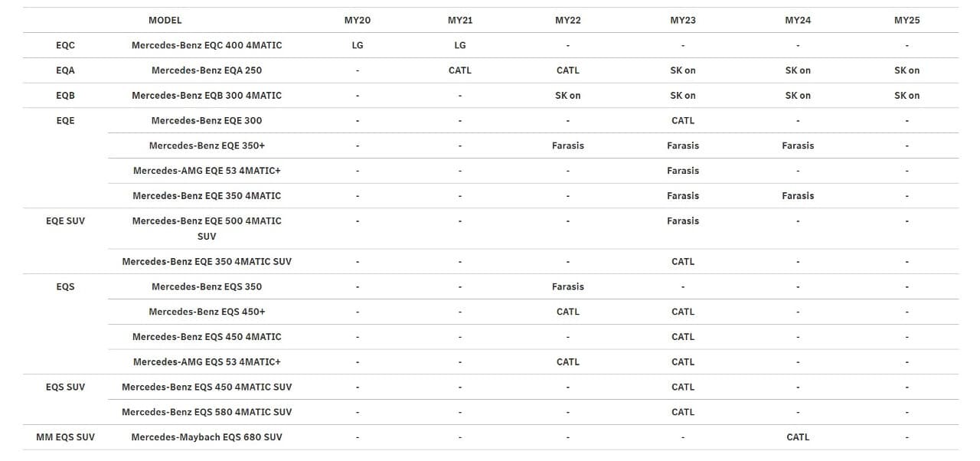This screenshot has width=980, height=461.
Task: Select Farasis cell for EQS 350 MY22
Action: pyautogui.click(x=568, y=286)
